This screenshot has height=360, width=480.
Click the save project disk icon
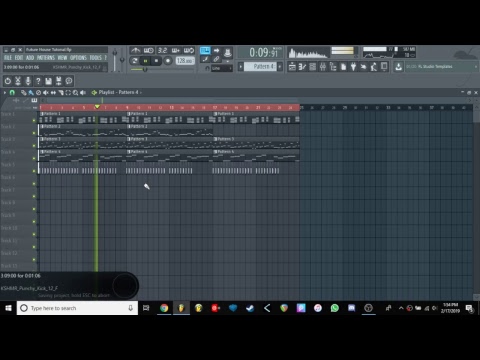coord(48,81)
